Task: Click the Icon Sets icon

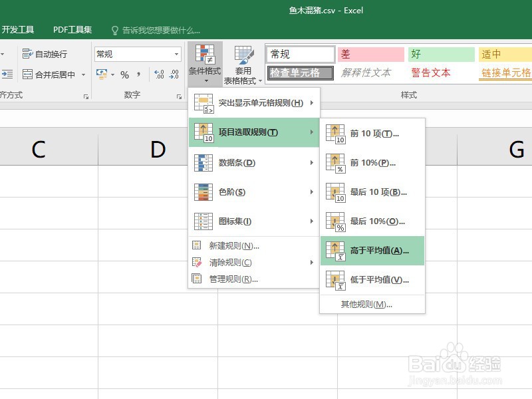Action: [x=203, y=221]
